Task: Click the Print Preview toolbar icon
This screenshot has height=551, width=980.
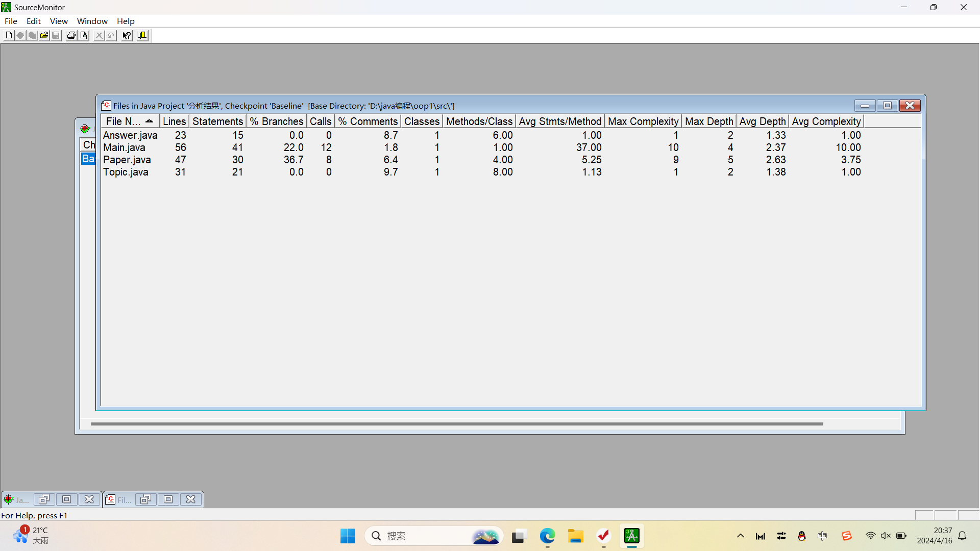Action: (x=84, y=35)
